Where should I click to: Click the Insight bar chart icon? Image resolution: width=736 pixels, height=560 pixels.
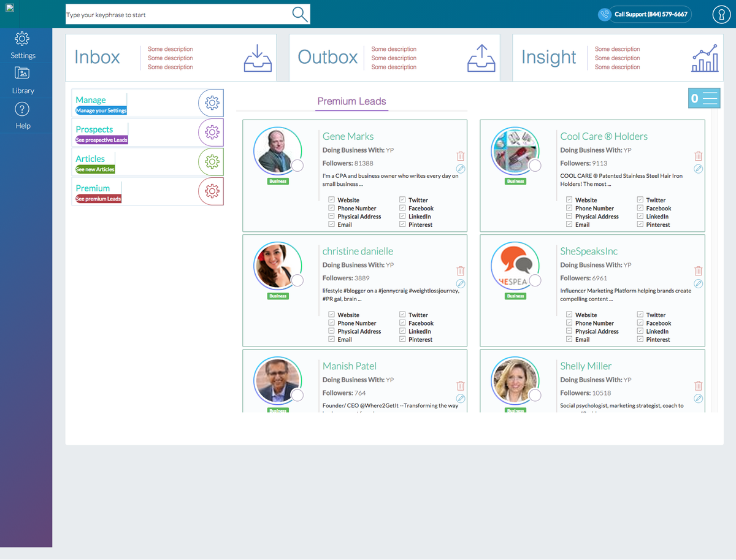pos(705,58)
